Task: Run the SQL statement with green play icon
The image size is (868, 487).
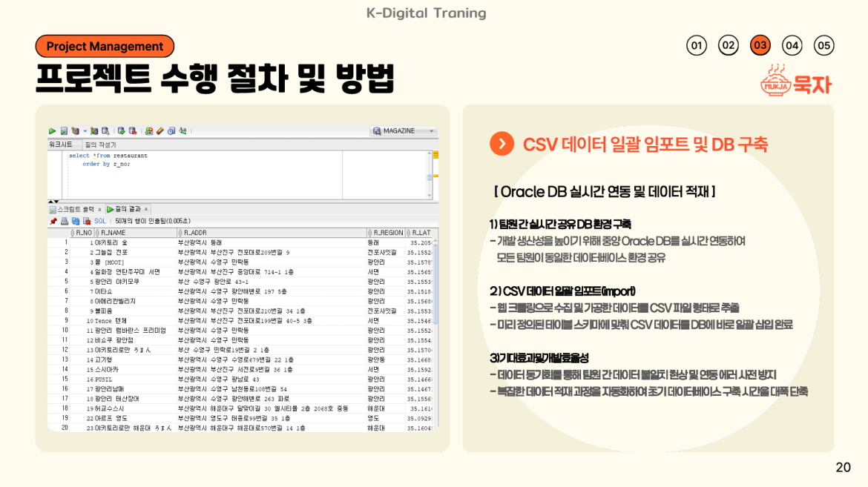Action: 52,131
